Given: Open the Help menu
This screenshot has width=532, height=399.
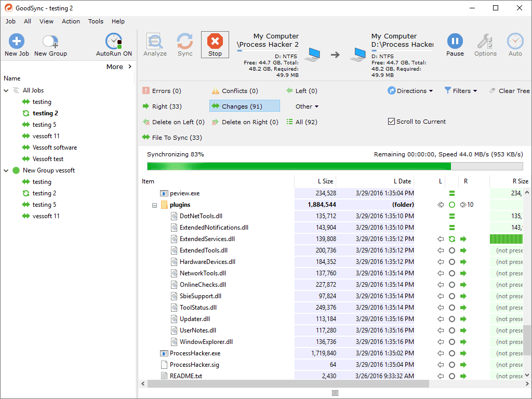Looking at the screenshot, I should (118, 21).
